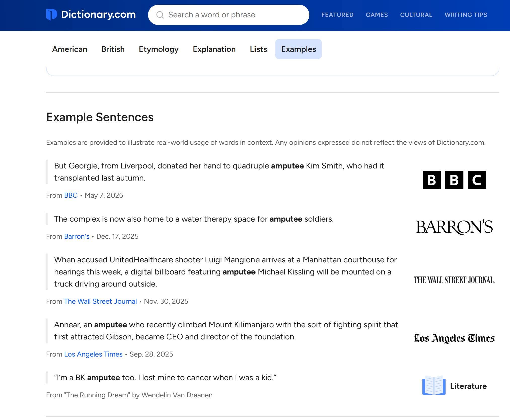Click the Dictionary.com wordmark text
The height and width of the screenshot is (420, 510).
pos(98,15)
